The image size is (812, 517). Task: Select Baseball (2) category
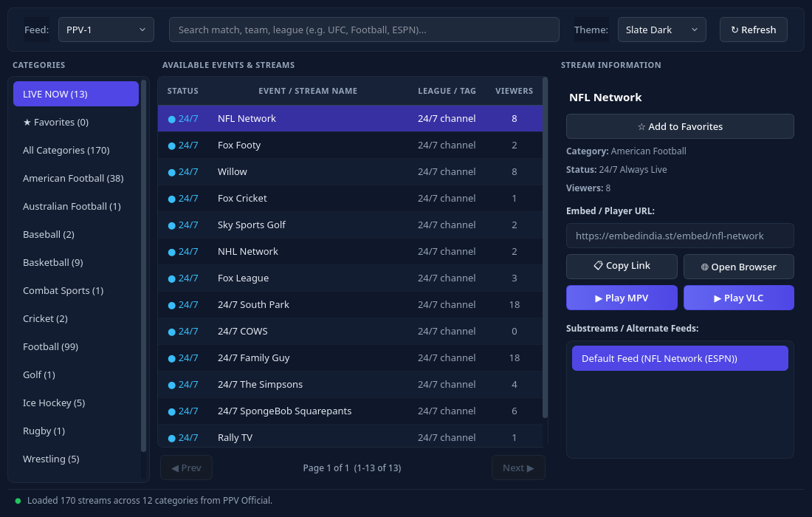(x=76, y=234)
